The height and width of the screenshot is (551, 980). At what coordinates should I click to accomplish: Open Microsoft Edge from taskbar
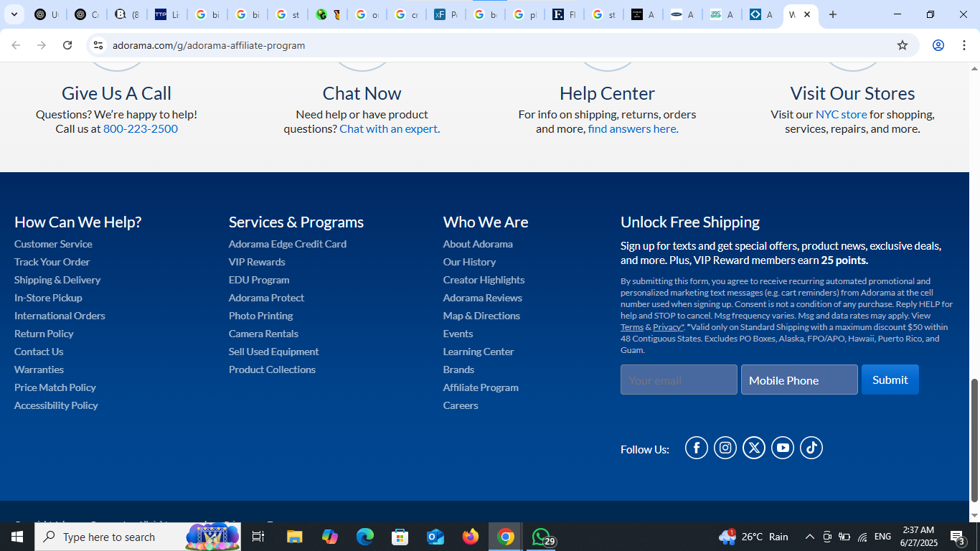(365, 537)
